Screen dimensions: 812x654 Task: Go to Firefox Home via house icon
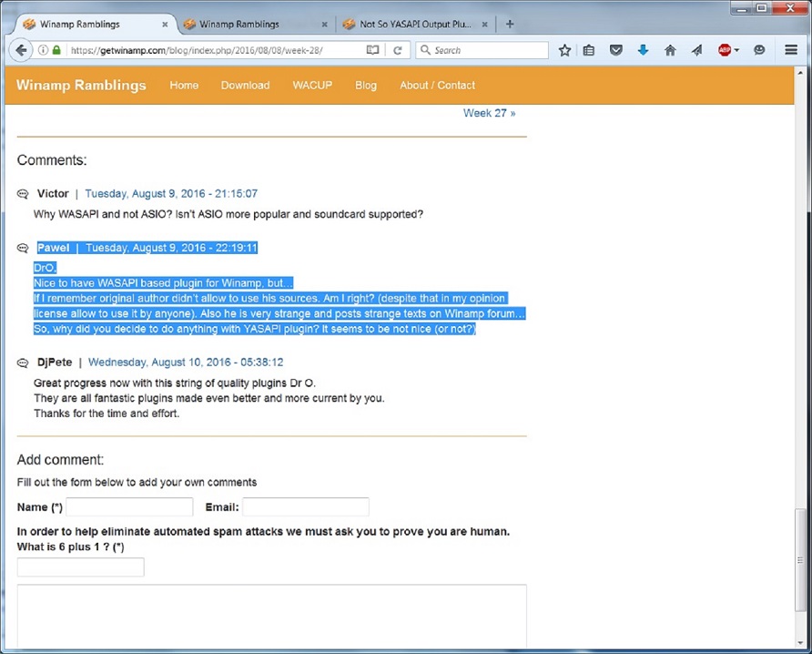[x=670, y=51]
